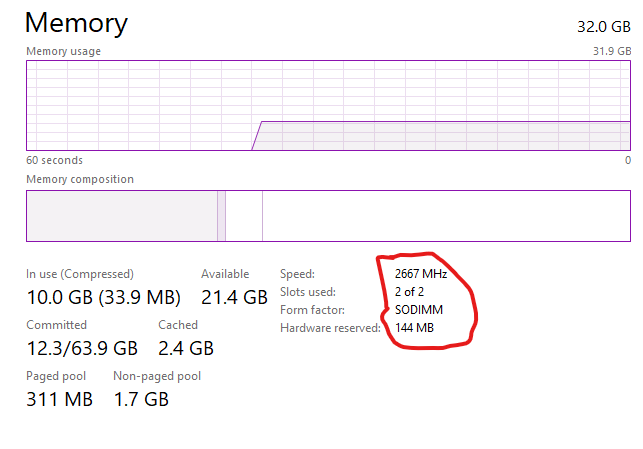Select the 10.0 GB (33.9 MB) in use value
Image resolution: width=643 pixels, height=449 pixels.
click(103, 297)
